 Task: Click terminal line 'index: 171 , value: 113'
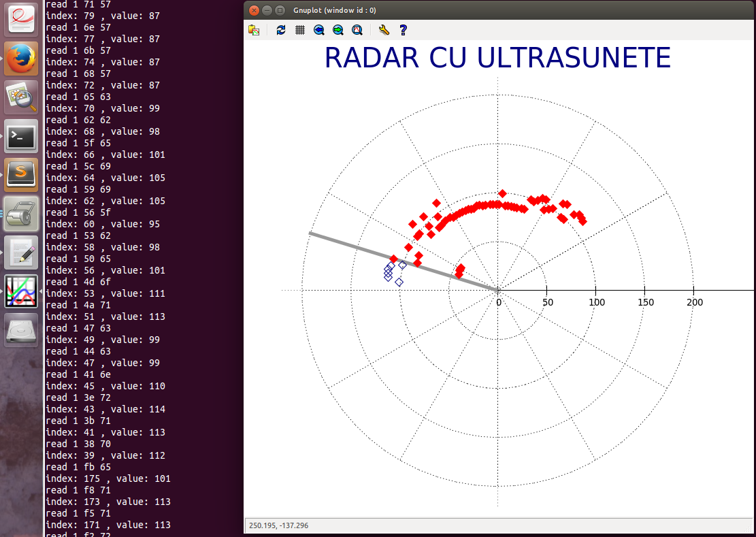[108, 525]
